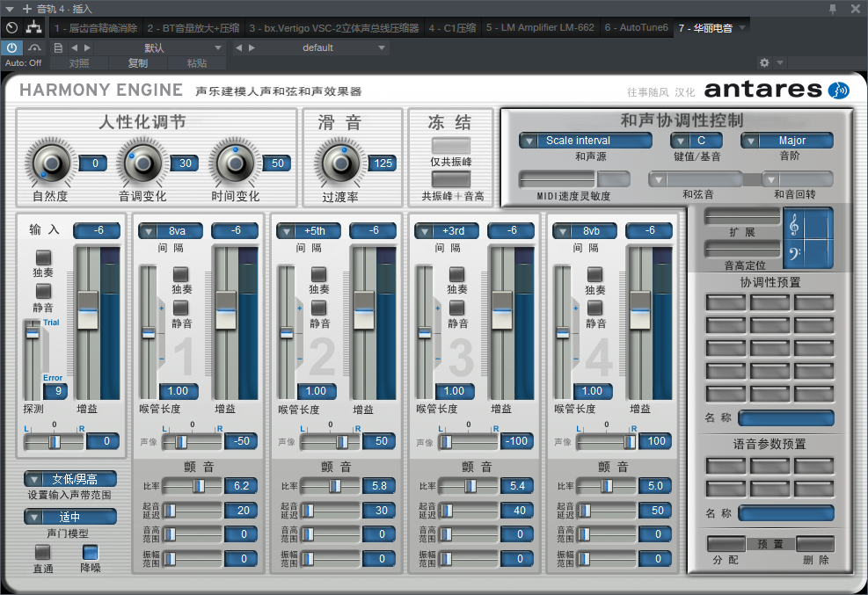Screen dimensions: 868x595
Task: Open voice 3 interval +3rd dropdown
Action: coord(446,231)
